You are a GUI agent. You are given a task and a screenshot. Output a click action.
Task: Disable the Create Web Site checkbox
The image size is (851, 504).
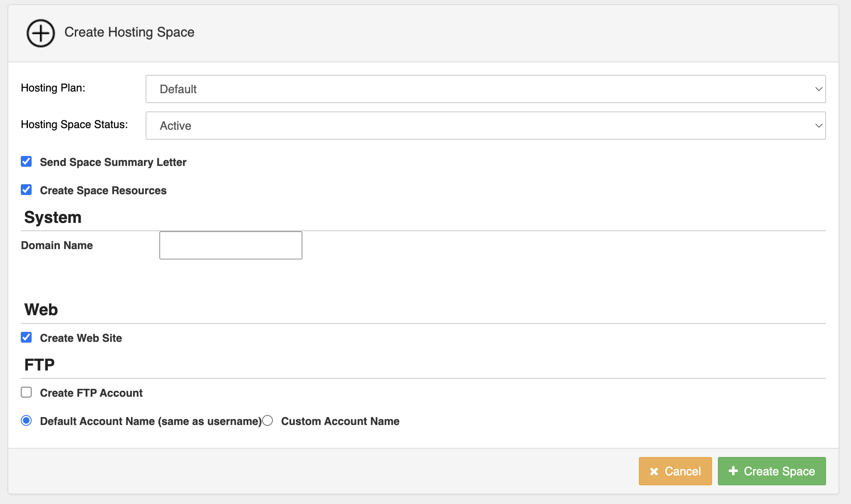[26, 338]
